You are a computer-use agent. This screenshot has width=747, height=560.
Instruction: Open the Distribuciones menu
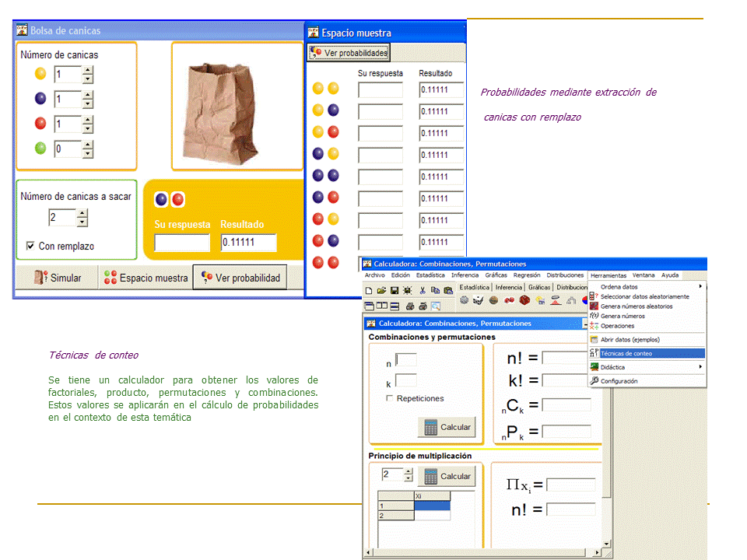(564, 275)
